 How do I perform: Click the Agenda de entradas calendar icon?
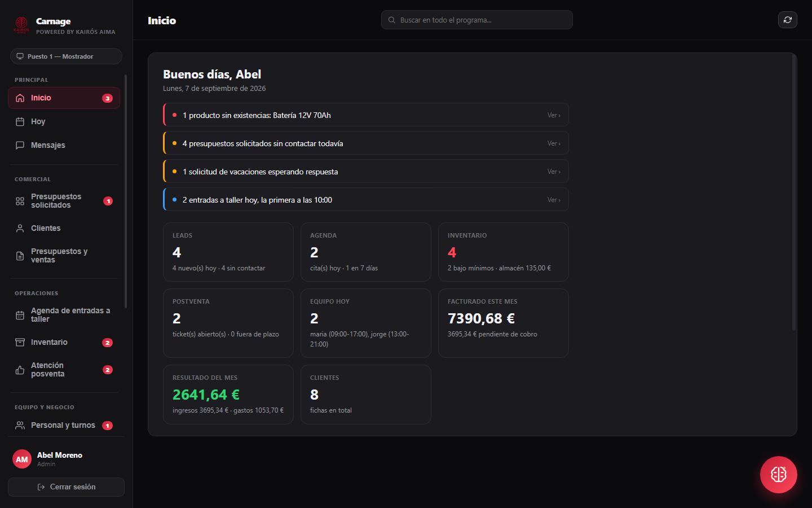20,315
